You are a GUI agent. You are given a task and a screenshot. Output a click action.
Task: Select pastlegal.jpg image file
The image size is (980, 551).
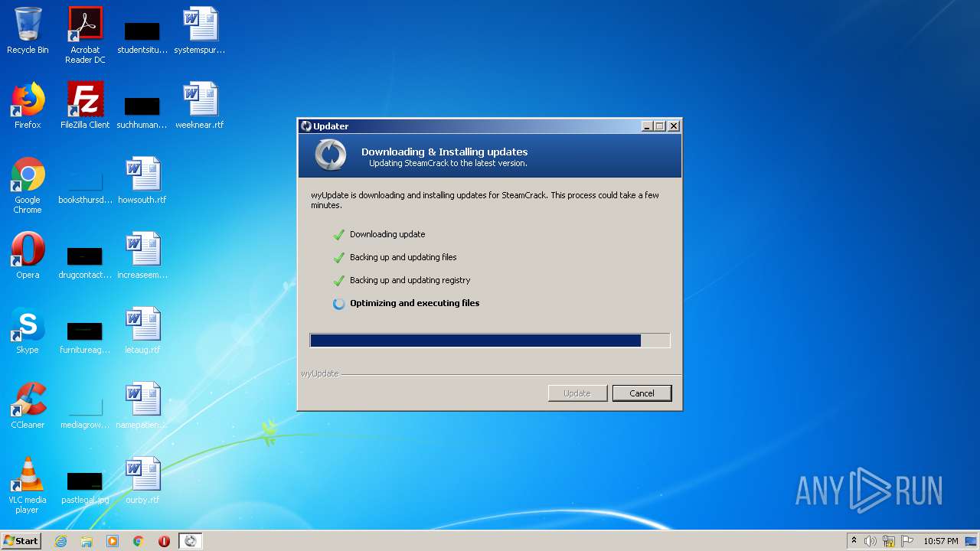85,487
